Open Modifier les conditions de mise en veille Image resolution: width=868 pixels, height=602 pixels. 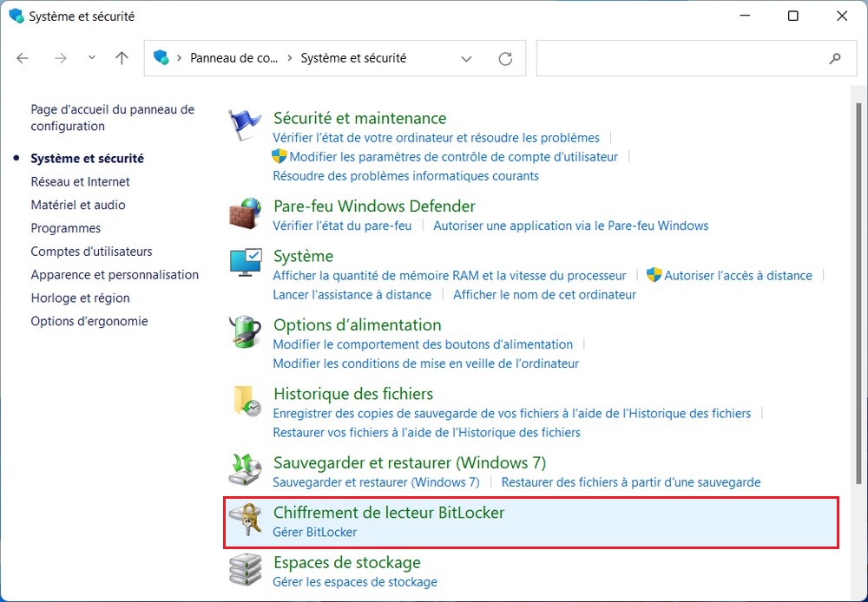tap(425, 363)
